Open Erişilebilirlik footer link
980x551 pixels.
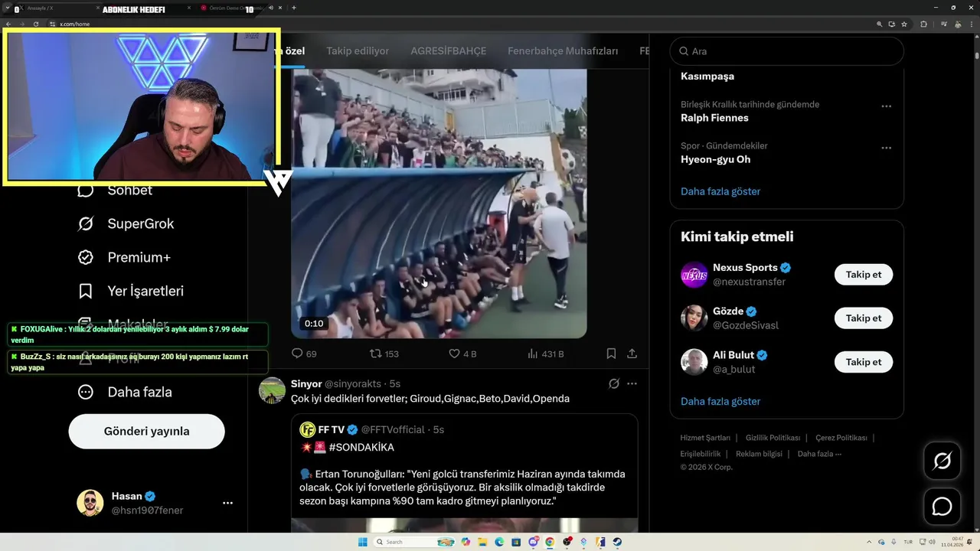coord(701,454)
